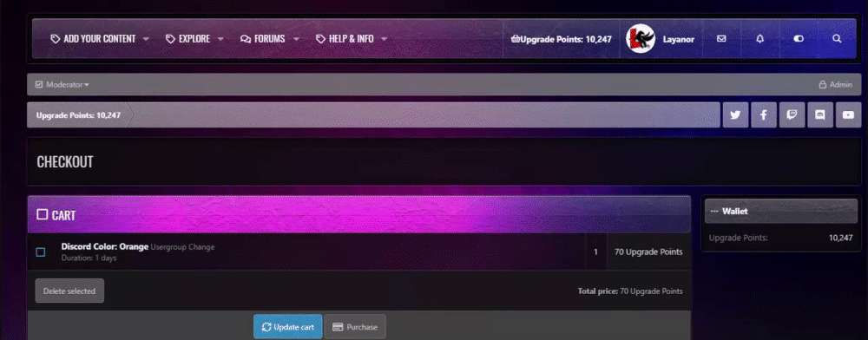Open the Explore menu
This screenshot has height=340, width=868.
(x=188, y=39)
